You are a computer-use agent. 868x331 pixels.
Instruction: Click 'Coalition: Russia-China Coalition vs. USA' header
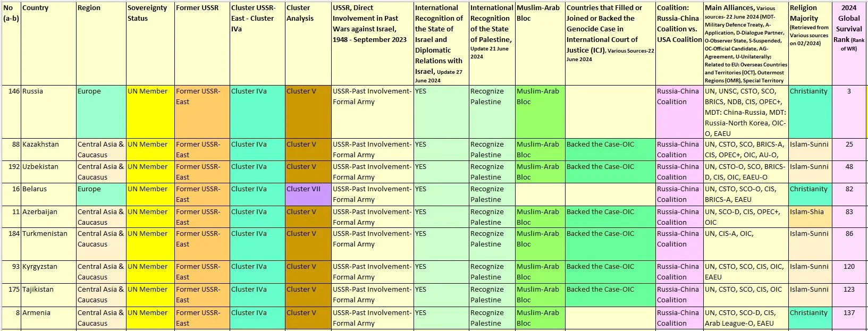pos(679,43)
